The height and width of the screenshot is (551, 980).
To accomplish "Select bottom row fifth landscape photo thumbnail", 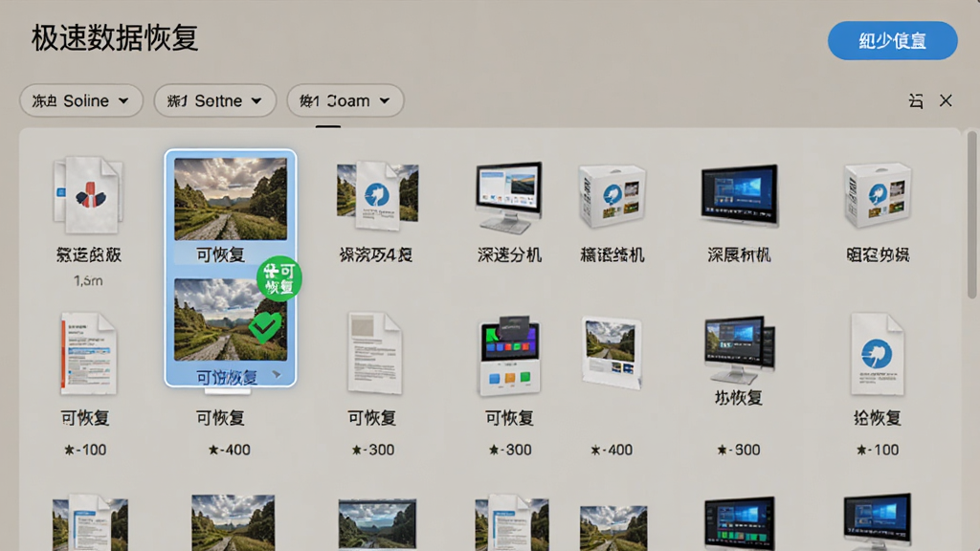I will (x=613, y=528).
